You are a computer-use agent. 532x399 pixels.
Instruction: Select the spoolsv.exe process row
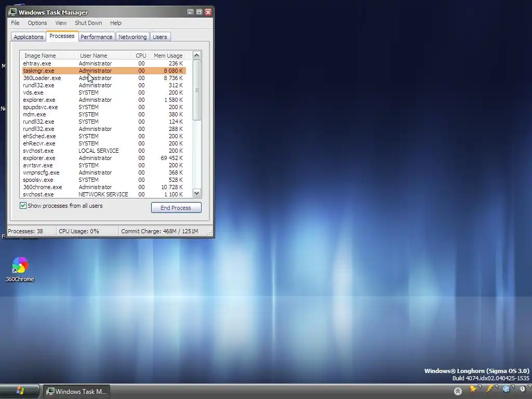coord(104,180)
